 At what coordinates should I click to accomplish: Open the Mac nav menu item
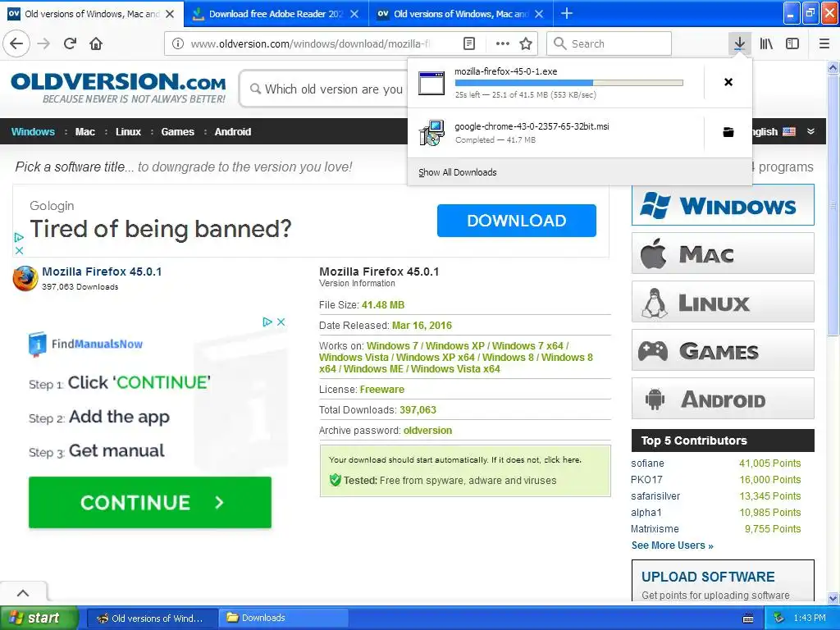click(x=84, y=132)
